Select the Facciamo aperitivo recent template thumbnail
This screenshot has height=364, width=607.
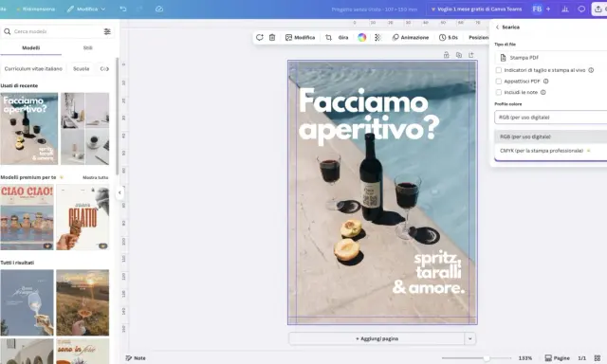[x=29, y=129]
